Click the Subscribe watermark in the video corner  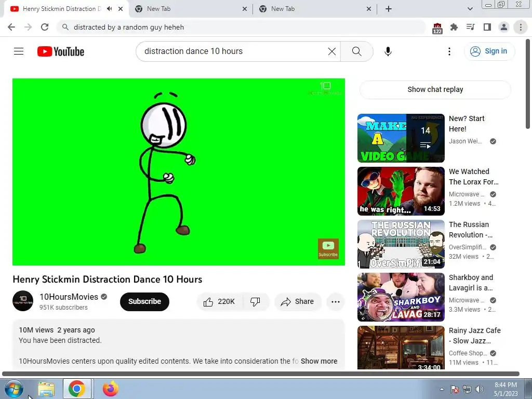click(328, 249)
